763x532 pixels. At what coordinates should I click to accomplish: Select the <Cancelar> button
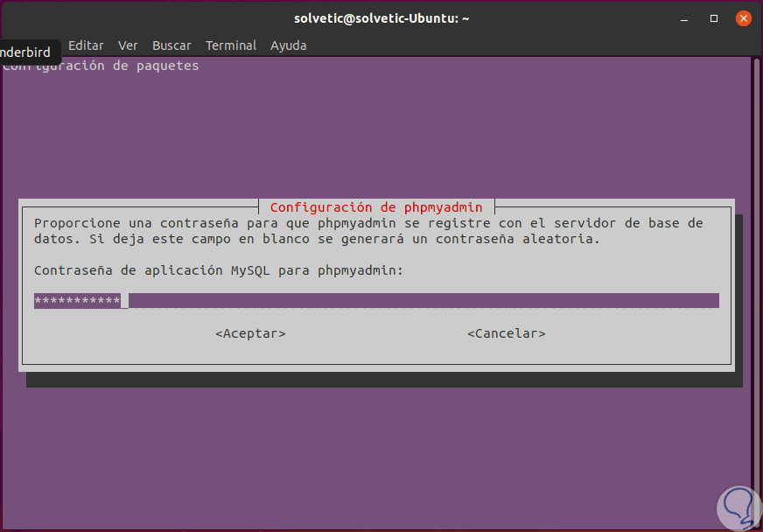pyautogui.click(x=506, y=333)
